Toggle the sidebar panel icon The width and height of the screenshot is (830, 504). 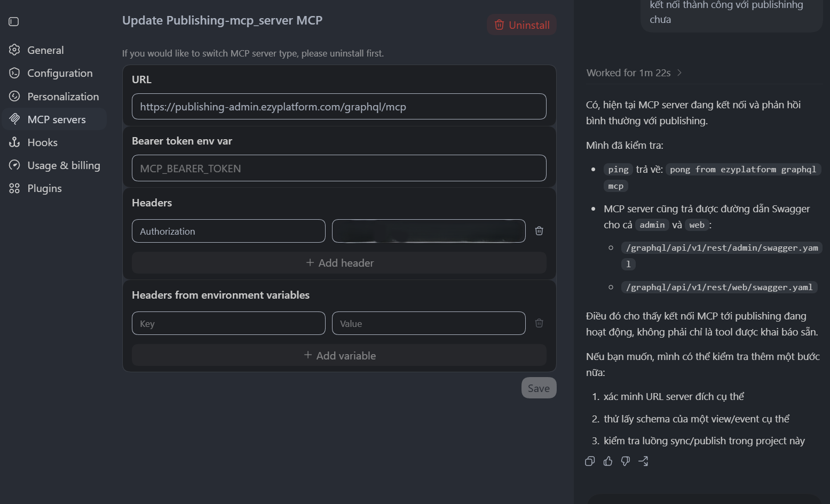pyautogui.click(x=14, y=21)
